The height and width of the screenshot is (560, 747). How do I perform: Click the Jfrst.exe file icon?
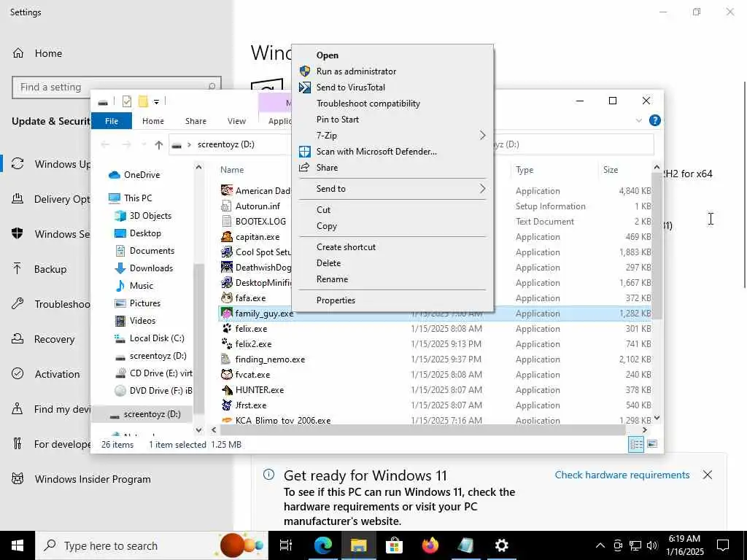coord(227,405)
